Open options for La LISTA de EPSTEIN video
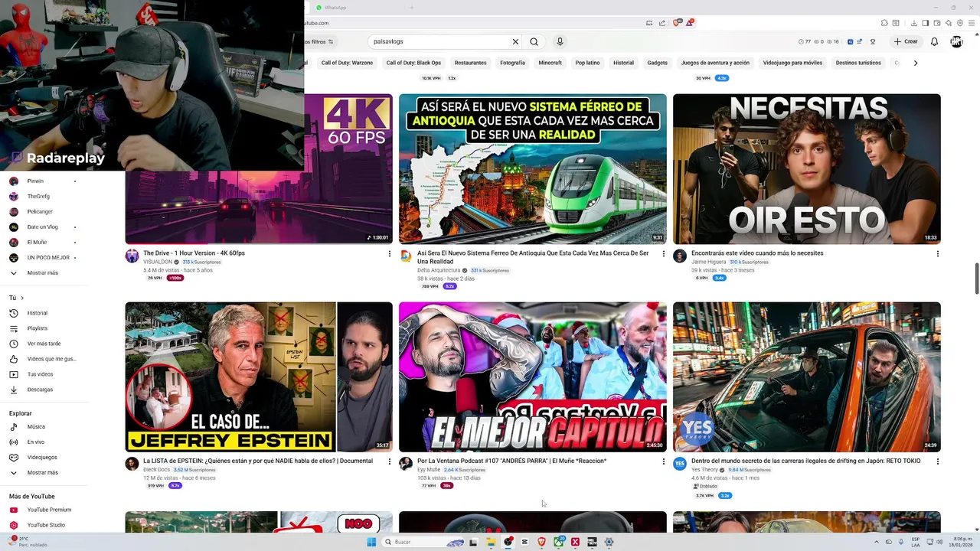The image size is (980, 551). [x=389, y=462]
